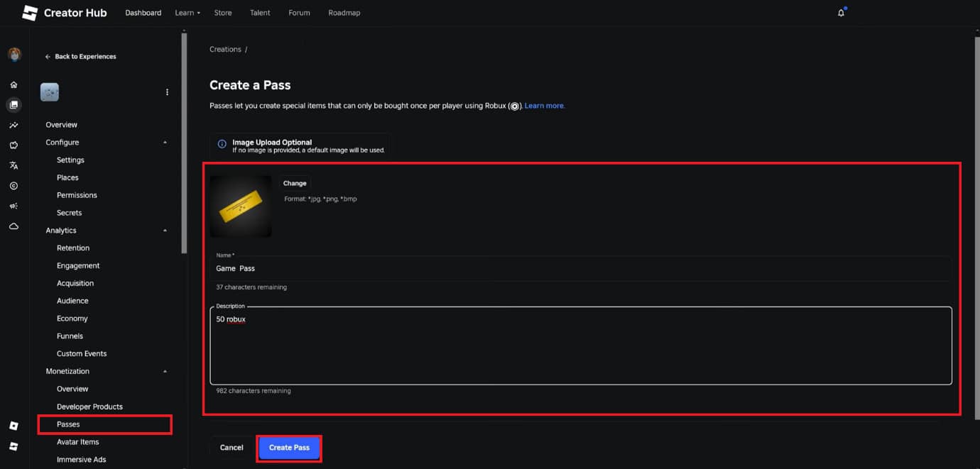Click the text '37 characters remaining'

pos(251,287)
